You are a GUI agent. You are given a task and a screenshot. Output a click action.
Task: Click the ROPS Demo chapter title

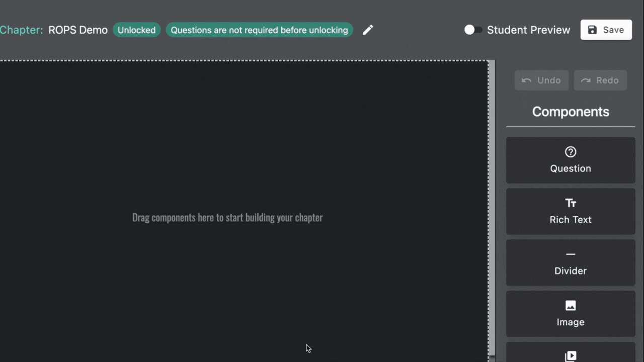click(x=78, y=30)
